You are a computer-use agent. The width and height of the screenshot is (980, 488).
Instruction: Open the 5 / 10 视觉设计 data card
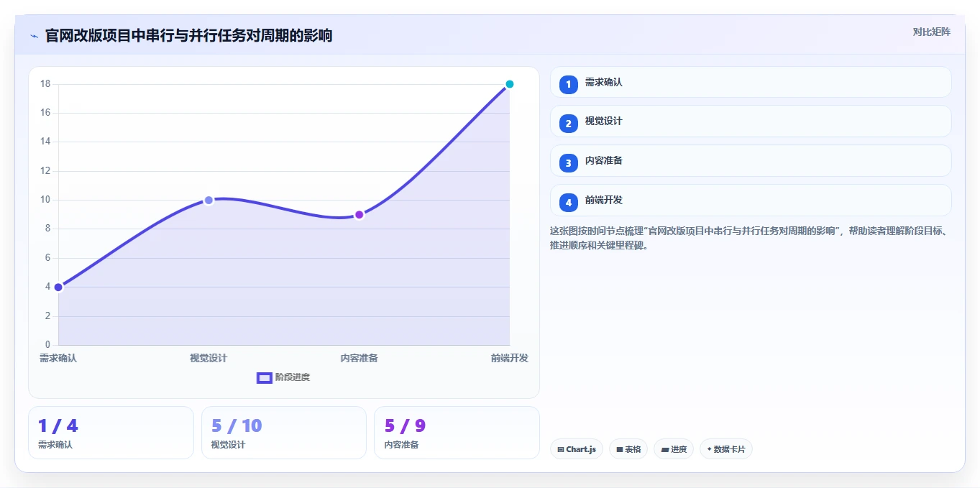pos(284,433)
